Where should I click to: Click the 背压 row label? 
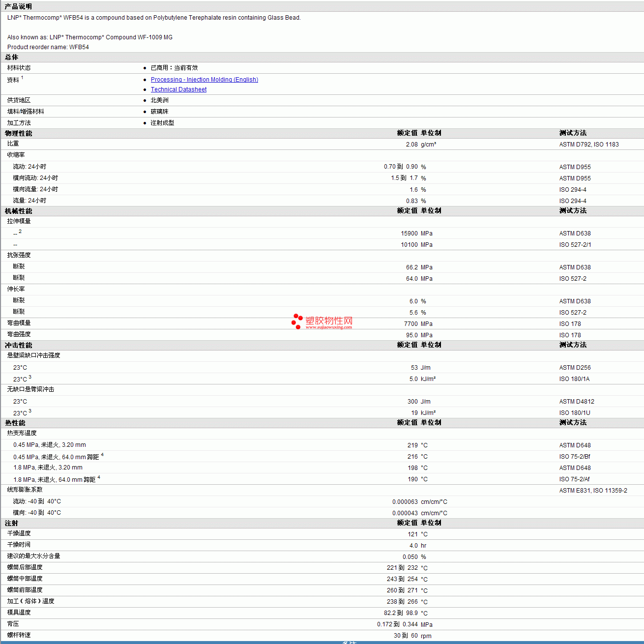point(13,624)
